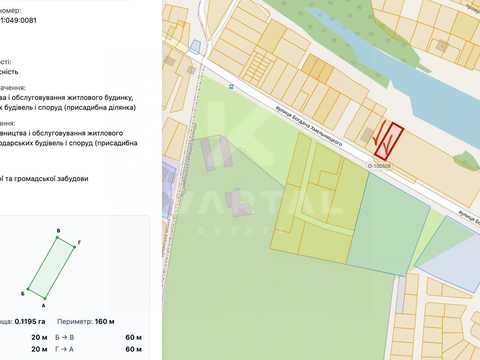480x360 pixels.
Task: Click the small blue parcel near the road junction
Action: click(194, 46)
